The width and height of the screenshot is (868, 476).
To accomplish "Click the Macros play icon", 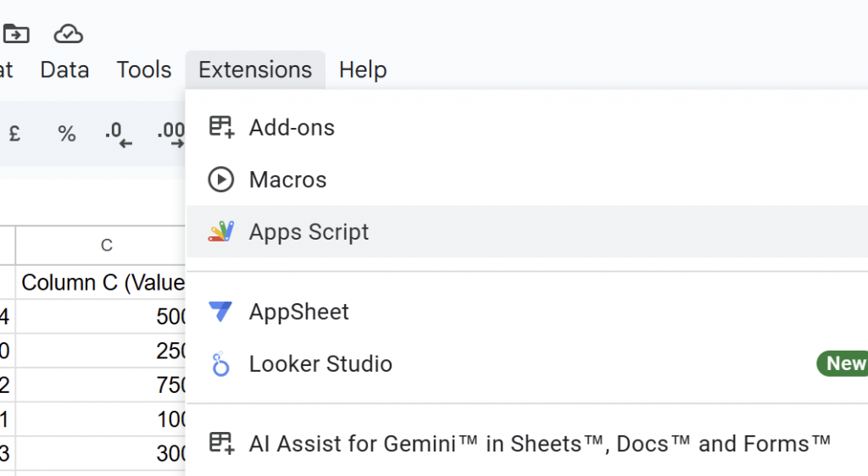I will [220, 180].
